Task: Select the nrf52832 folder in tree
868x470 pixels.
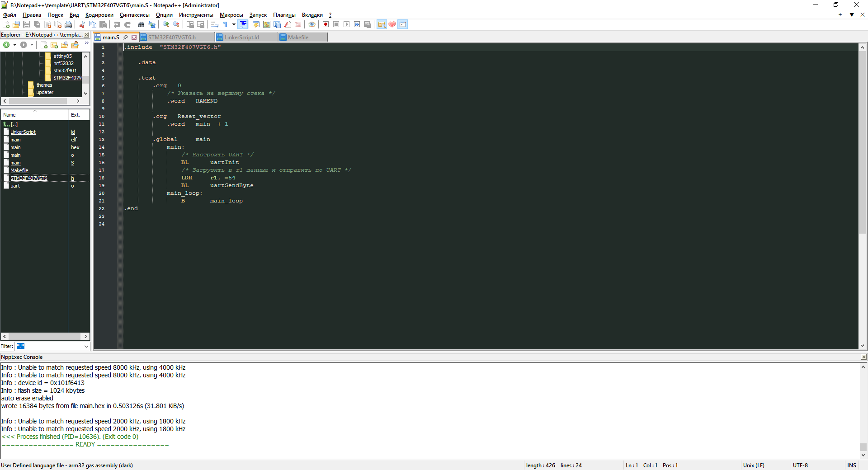Action: pyautogui.click(x=63, y=63)
